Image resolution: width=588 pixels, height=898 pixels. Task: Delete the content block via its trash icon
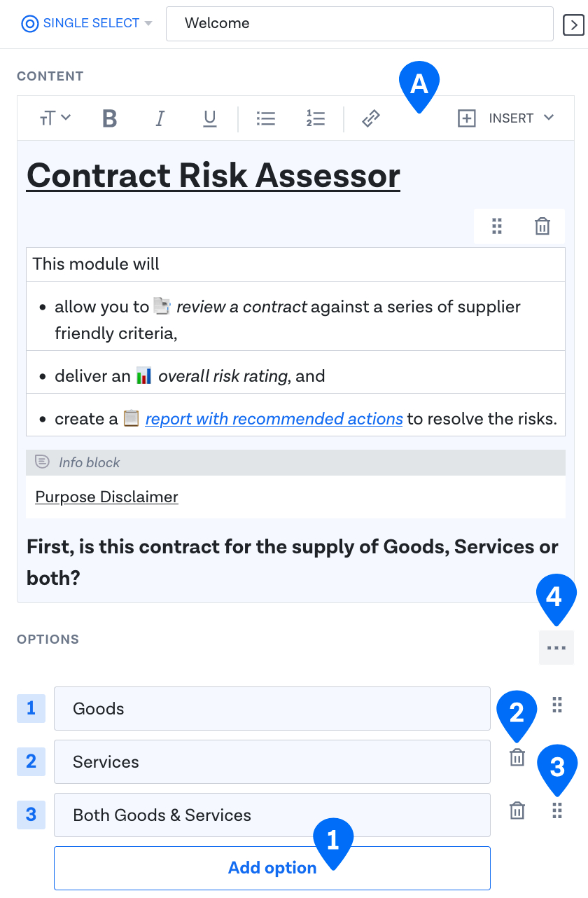(542, 226)
